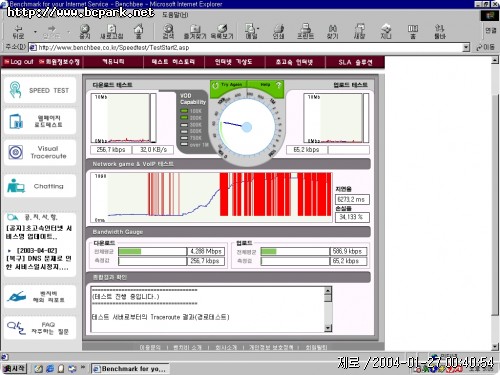Open the 2003-04-02 DNS notice

(x=38, y=259)
